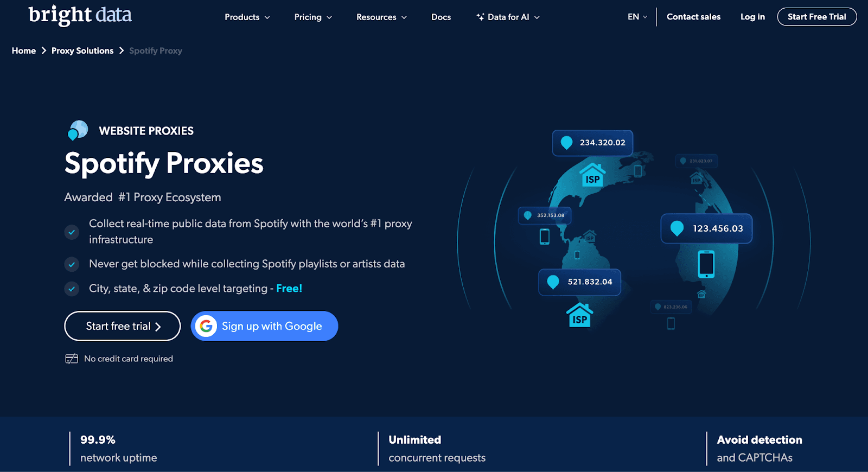Click the phone icon below 123.456.03
This screenshot has width=868, height=472.
(706, 264)
